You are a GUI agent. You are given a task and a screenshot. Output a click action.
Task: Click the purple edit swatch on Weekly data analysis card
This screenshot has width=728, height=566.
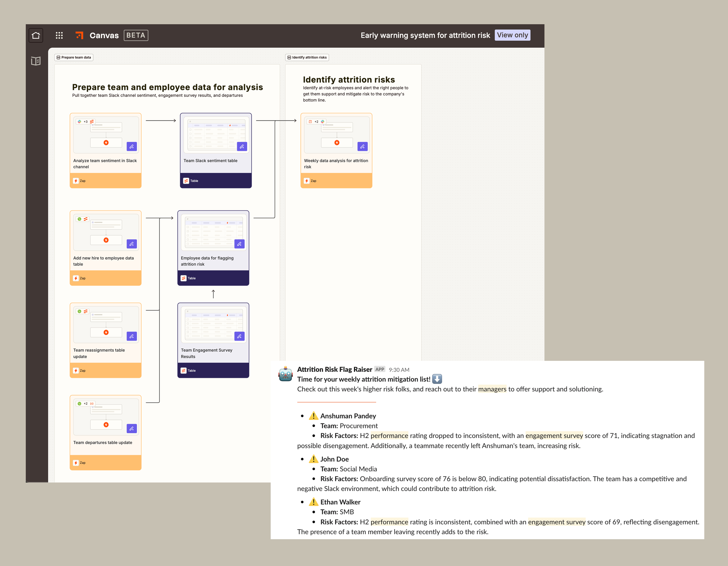(x=363, y=146)
